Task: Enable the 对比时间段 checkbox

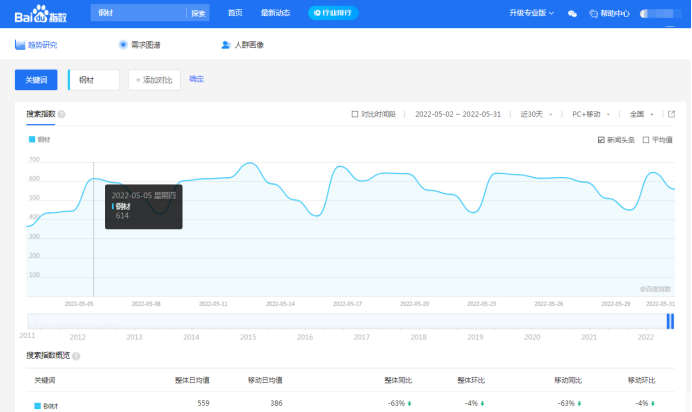Action: click(354, 114)
